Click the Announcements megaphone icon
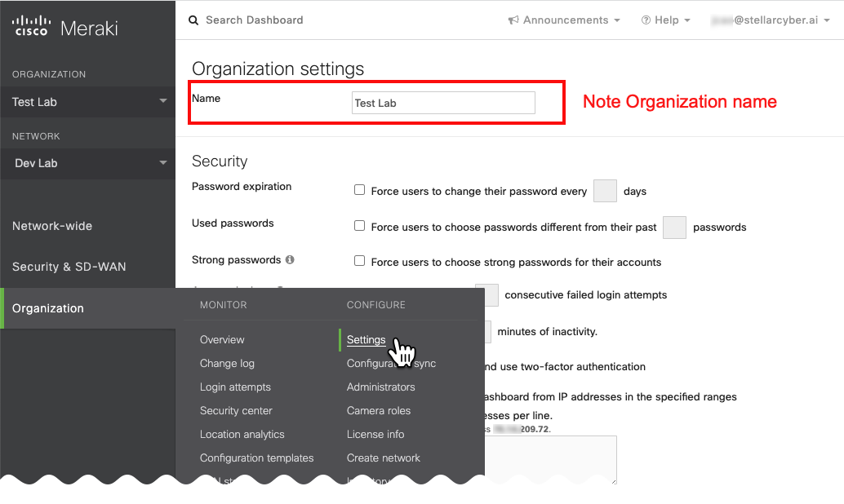Image resolution: width=844 pixels, height=504 pixels. [513, 20]
